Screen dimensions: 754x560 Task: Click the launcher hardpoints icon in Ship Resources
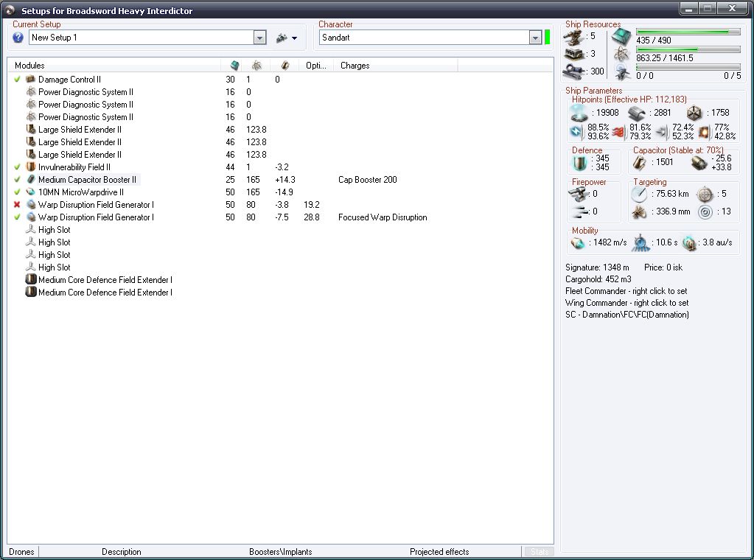point(573,54)
